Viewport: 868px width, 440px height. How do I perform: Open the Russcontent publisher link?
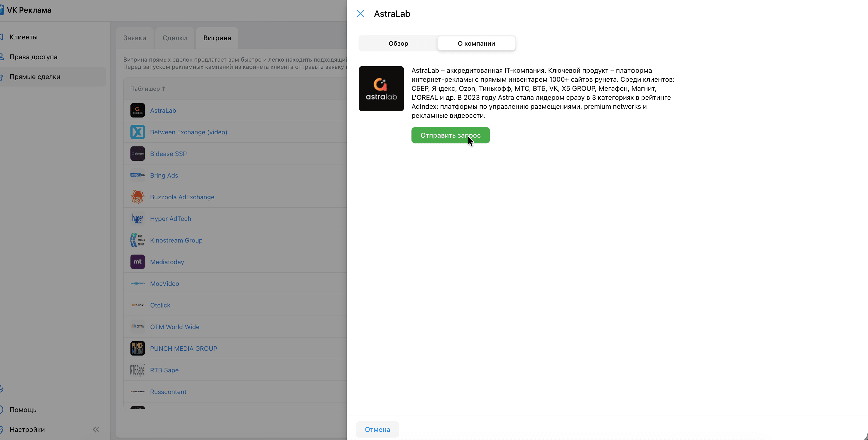coord(168,392)
